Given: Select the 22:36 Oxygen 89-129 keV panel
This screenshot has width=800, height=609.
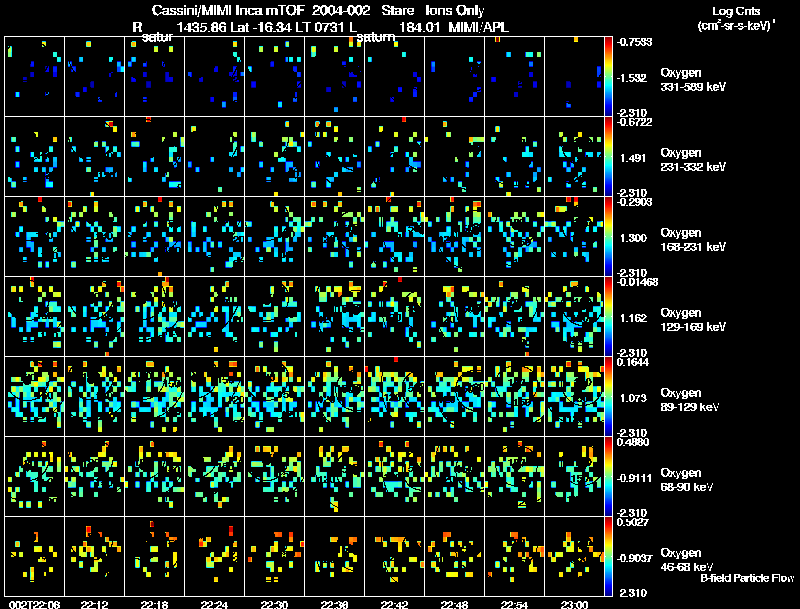Looking at the screenshot, I should pyautogui.click(x=335, y=397).
